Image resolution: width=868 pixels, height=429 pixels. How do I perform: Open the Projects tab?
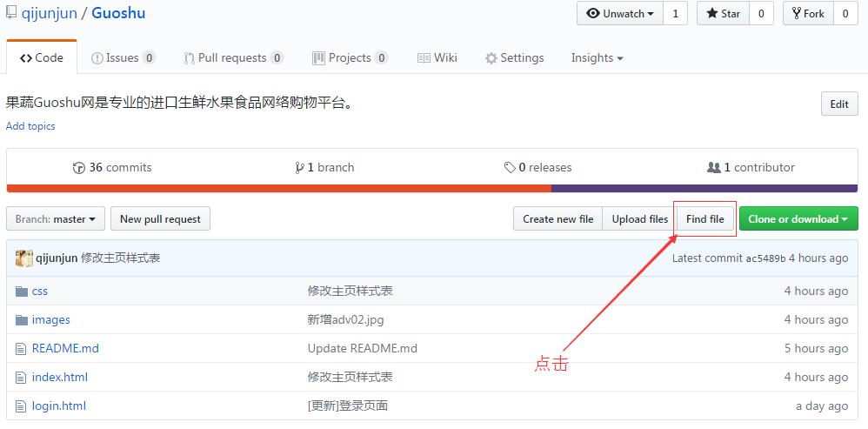[x=350, y=57]
